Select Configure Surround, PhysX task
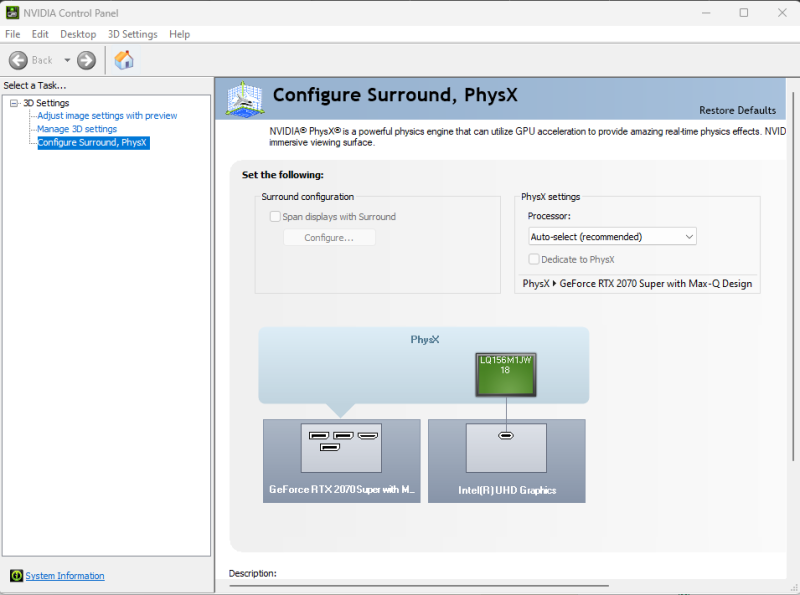800x595 pixels. coord(93,142)
